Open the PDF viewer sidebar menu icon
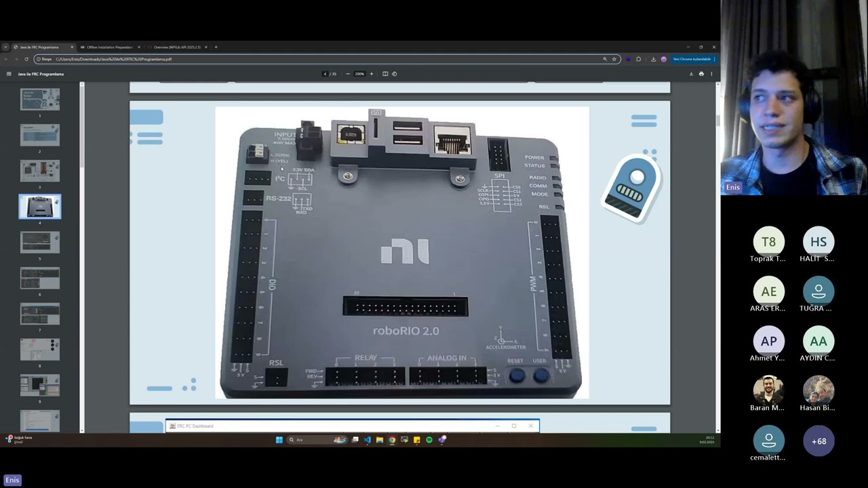The width and height of the screenshot is (868, 488). coord(9,74)
